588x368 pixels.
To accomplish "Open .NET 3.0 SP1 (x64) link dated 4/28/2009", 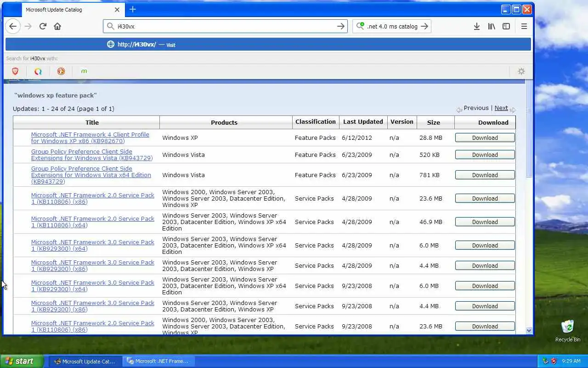I will [93, 245].
